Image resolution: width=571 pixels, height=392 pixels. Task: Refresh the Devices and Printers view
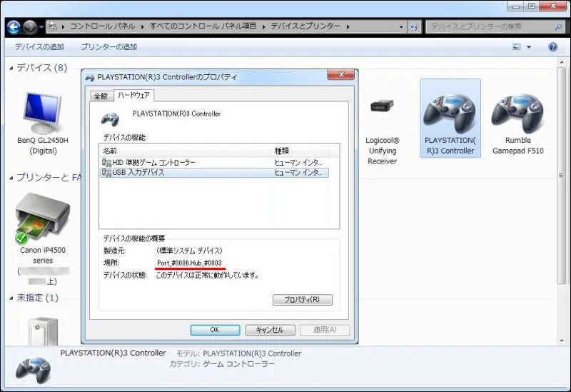point(414,27)
